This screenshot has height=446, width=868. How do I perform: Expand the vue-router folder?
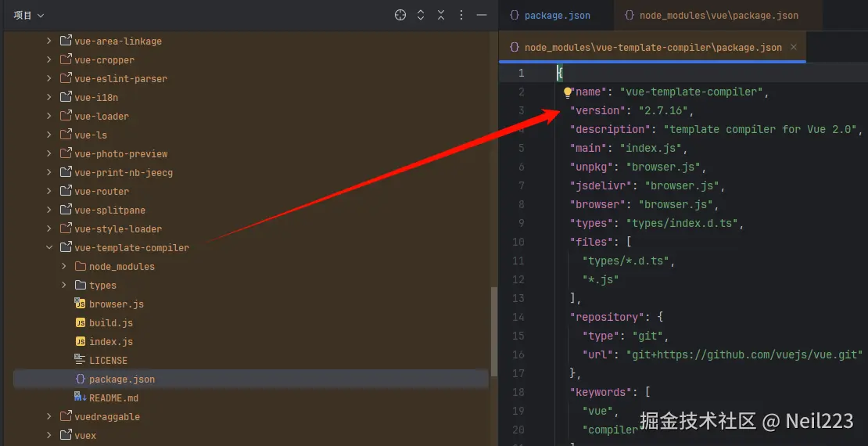coord(48,191)
